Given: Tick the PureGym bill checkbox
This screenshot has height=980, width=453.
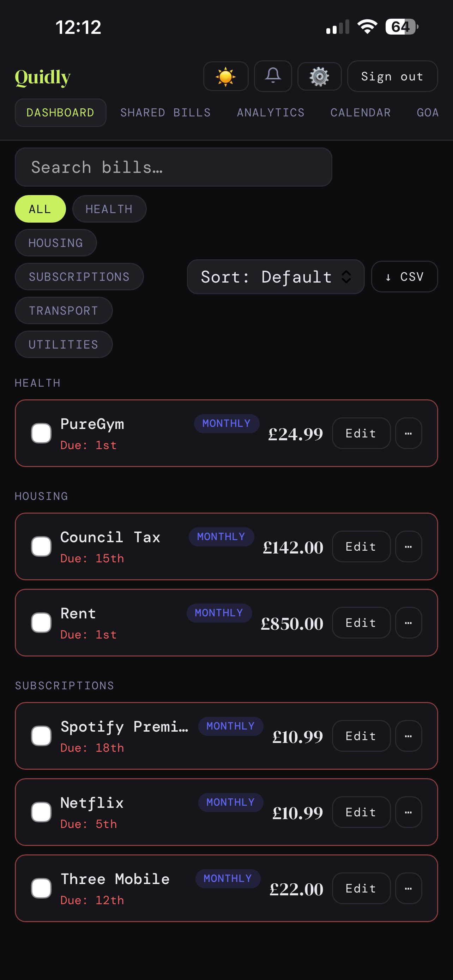Looking at the screenshot, I should click(x=41, y=433).
